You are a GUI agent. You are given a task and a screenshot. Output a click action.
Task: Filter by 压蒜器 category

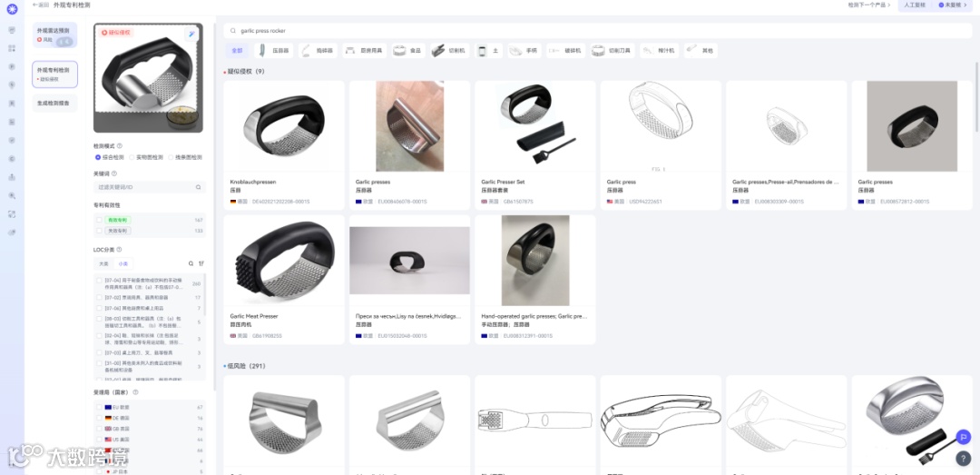pyautogui.click(x=274, y=51)
